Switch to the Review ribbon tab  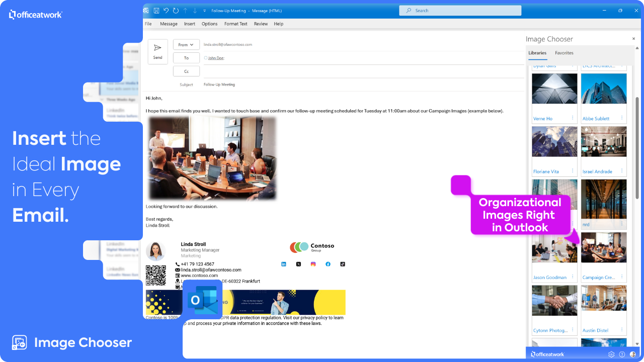(261, 24)
